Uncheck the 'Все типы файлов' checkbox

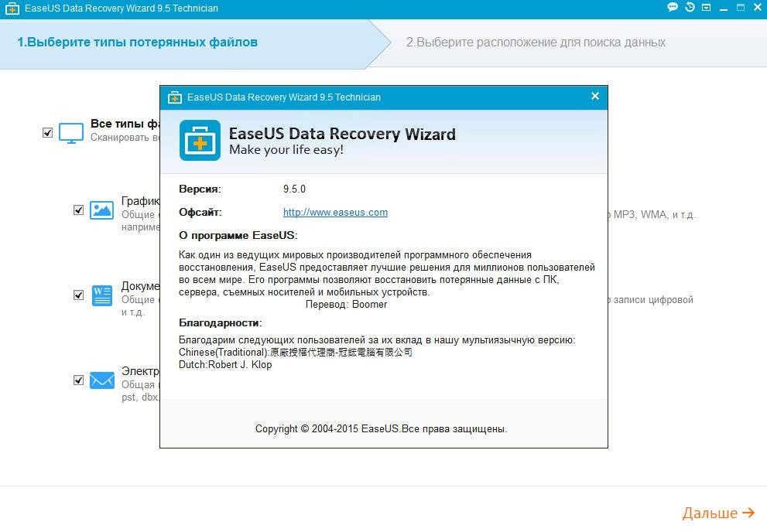point(47,132)
